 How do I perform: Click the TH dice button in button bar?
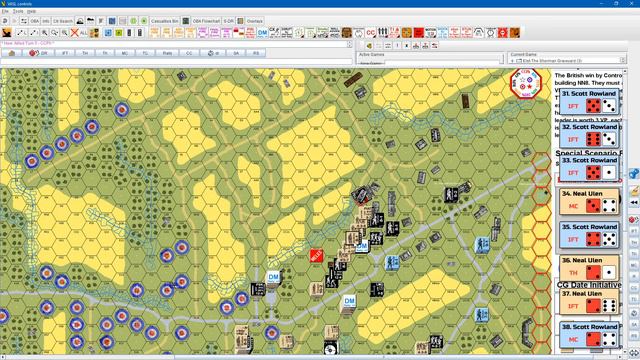(84, 53)
